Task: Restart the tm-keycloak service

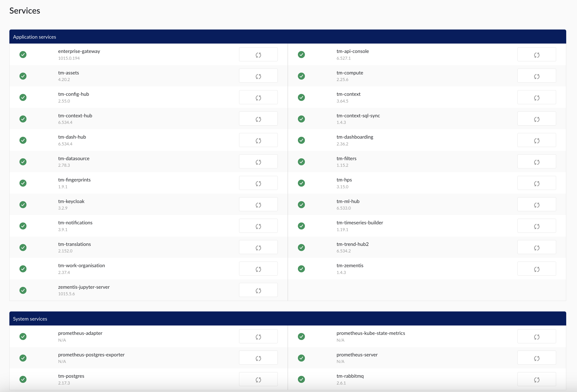Action: (x=258, y=204)
